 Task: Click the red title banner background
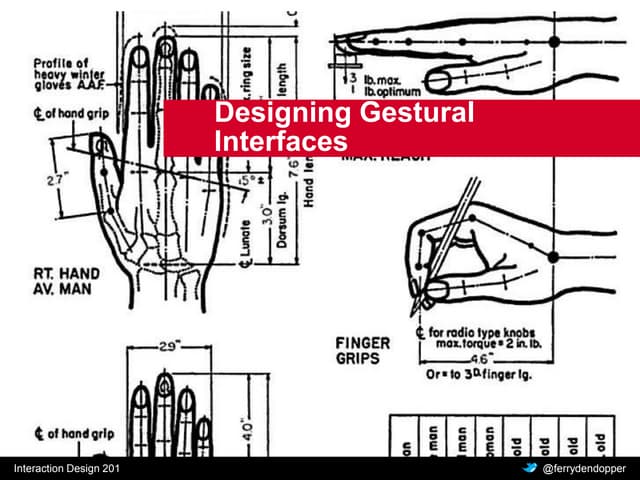(x=560, y=128)
